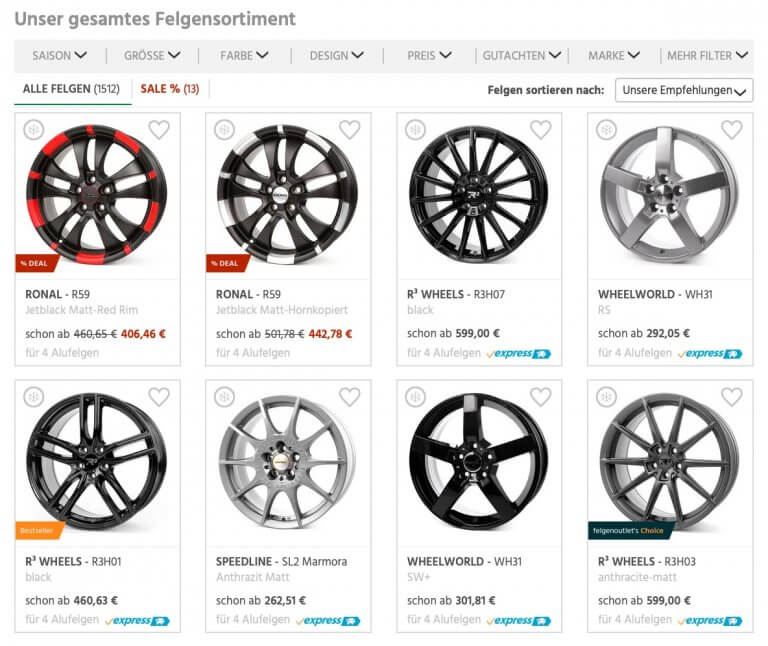
Task: Click snowflake icon on R³ Wheels R3H01
Action: tap(33, 397)
